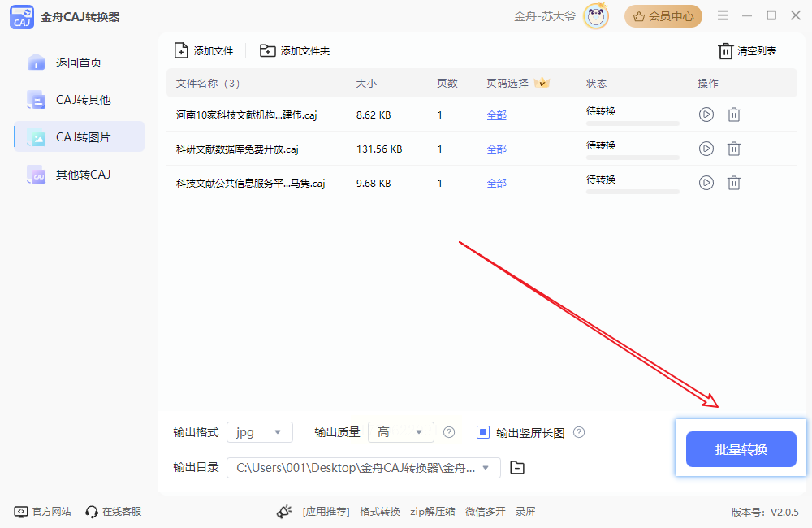Viewport: 812px width, 528px height.
Task: Start converting 科技文献公共信息服务平 file
Action: click(x=706, y=183)
